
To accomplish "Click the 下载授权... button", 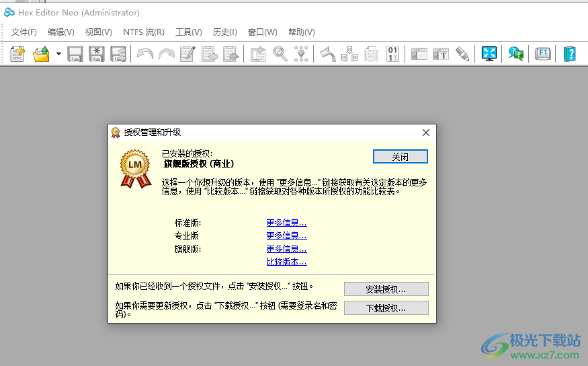I will 386,308.
